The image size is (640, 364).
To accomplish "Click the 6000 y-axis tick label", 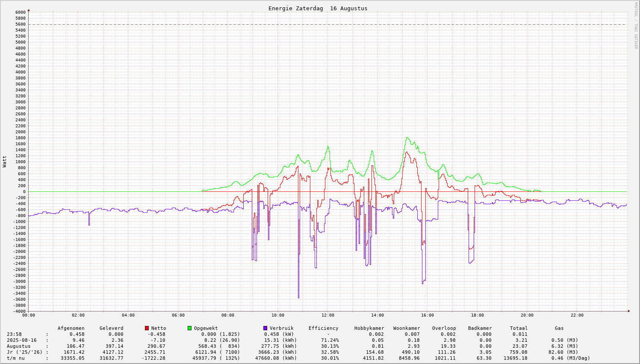I will click(x=21, y=12).
